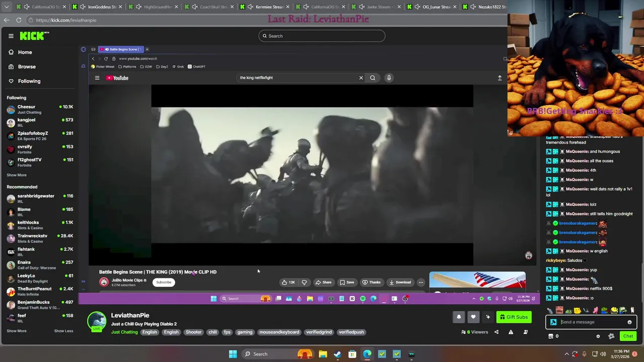The width and height of the screenshot is (644, 362).
Task: Open File Explorer from the Windows taskbar
Action: point(323,354)
